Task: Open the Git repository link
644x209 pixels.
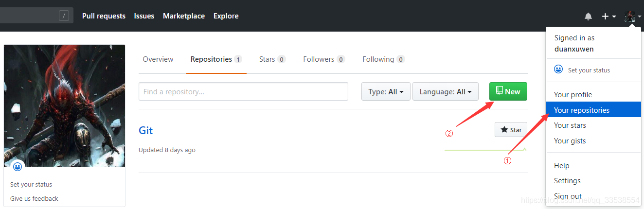Action: pos(145,130)
